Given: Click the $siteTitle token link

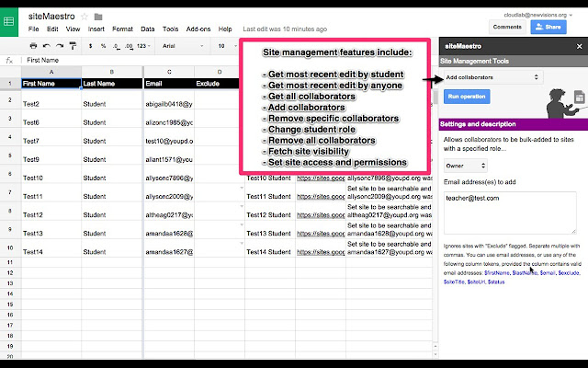Looking at the screenshot, I should click(454, 282).
